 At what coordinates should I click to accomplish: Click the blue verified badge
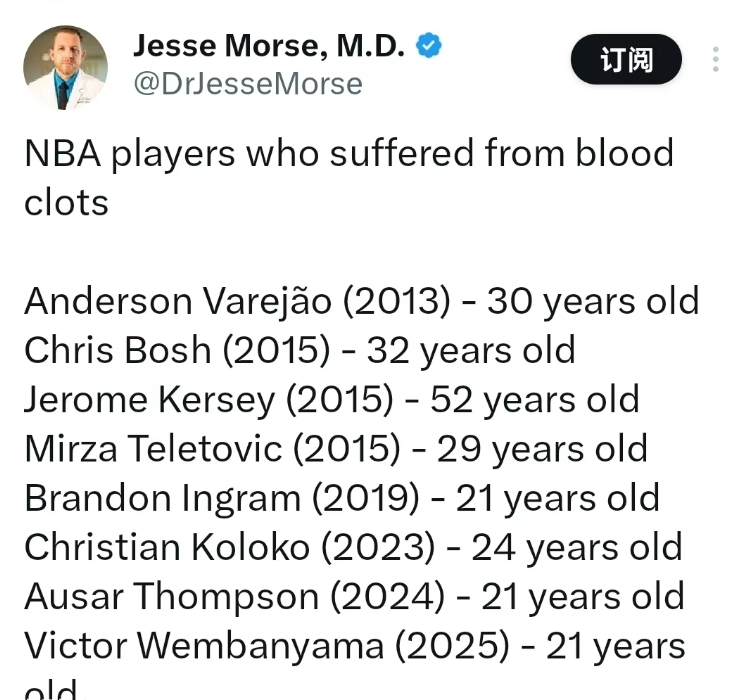click(x=429, y=46)
